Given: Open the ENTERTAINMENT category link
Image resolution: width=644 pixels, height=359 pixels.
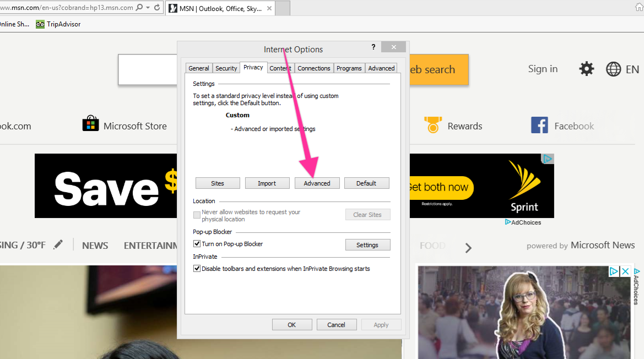Looking at the screenshot, I should click(x=151, y=246).
